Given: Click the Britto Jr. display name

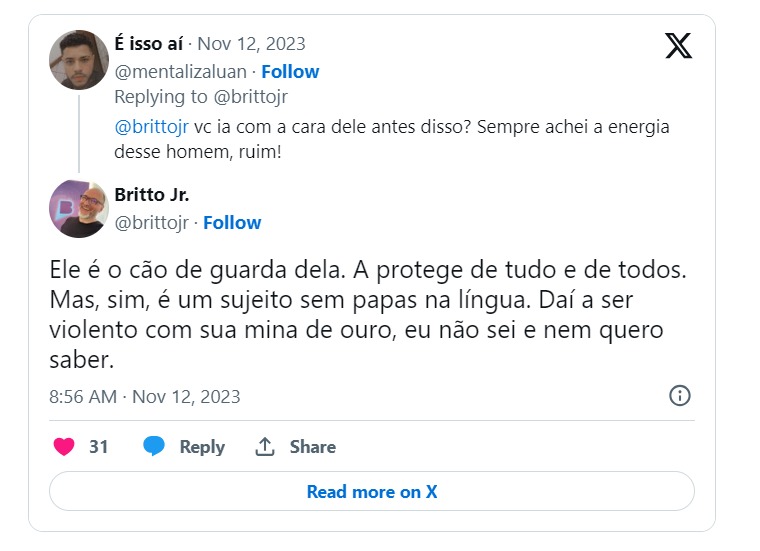Looking at the screenshot, I should (152, 195).
